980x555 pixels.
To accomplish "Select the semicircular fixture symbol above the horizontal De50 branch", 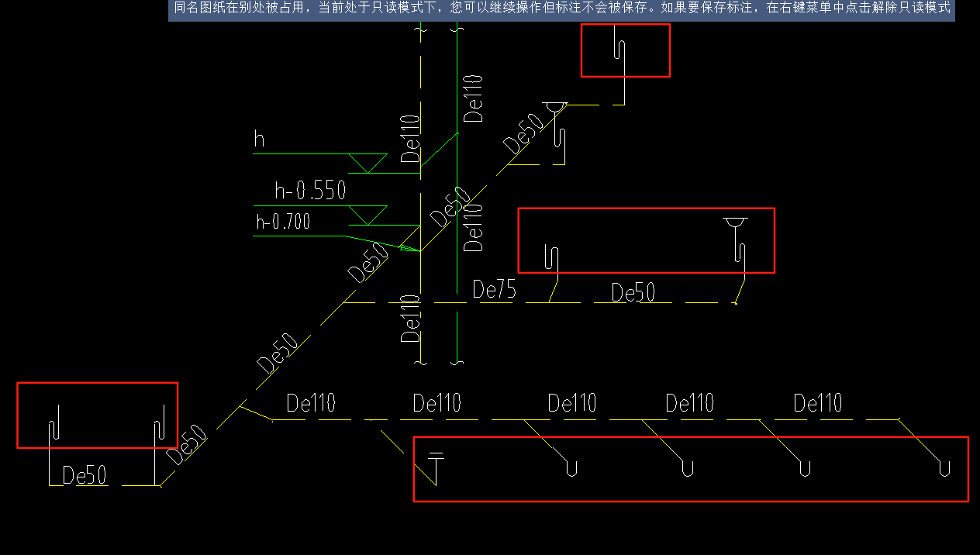I will [735, 224].
